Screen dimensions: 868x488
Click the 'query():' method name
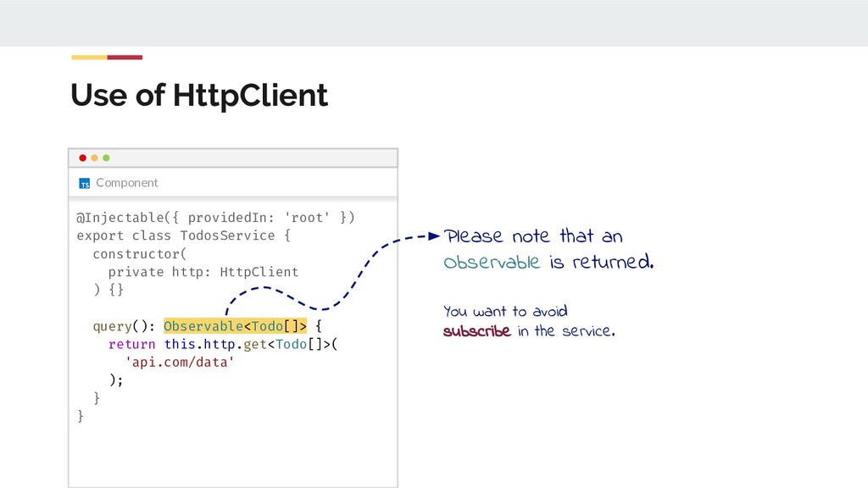coord(124,326)
